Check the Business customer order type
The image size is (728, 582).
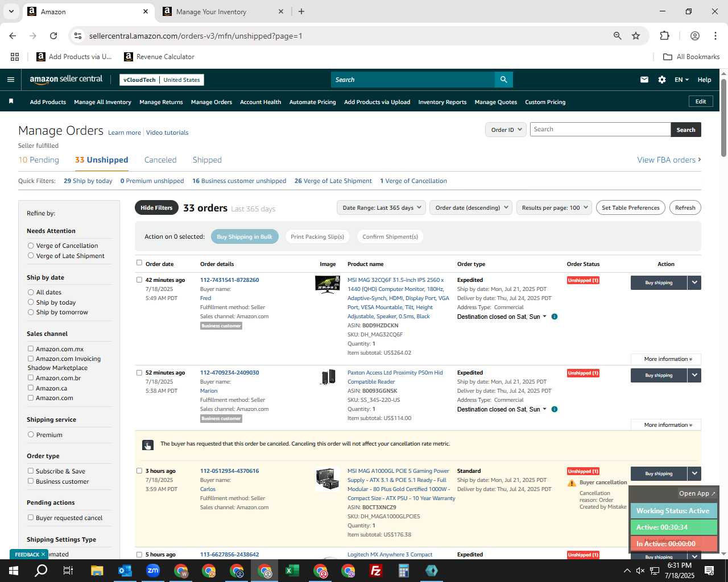(31, 481)
